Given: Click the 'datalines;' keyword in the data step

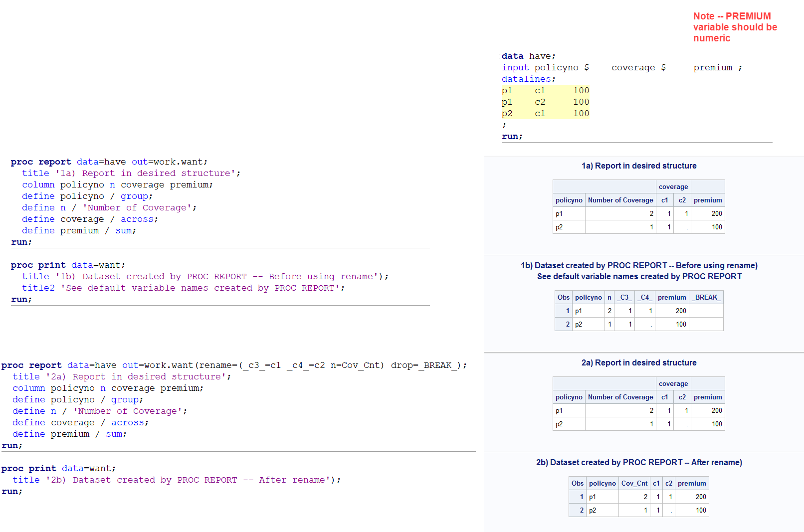Looking at the screenshot, I should (x=526, y=79).
